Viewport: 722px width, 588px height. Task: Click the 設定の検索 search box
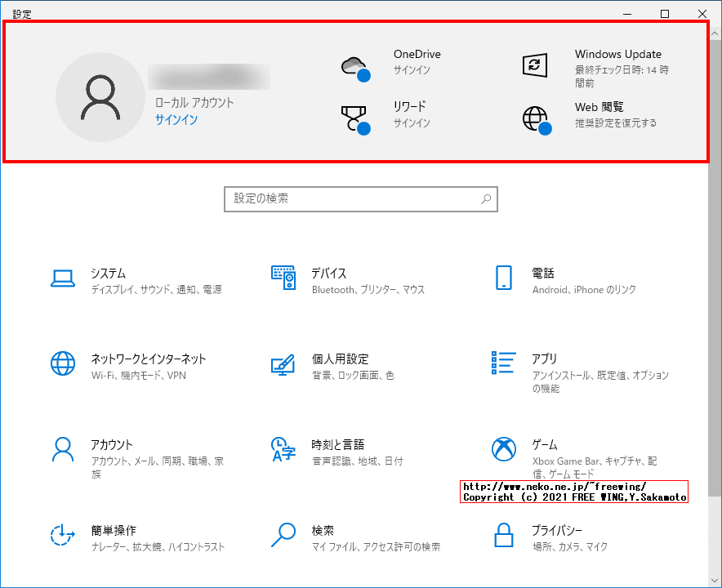pos(361,199)
